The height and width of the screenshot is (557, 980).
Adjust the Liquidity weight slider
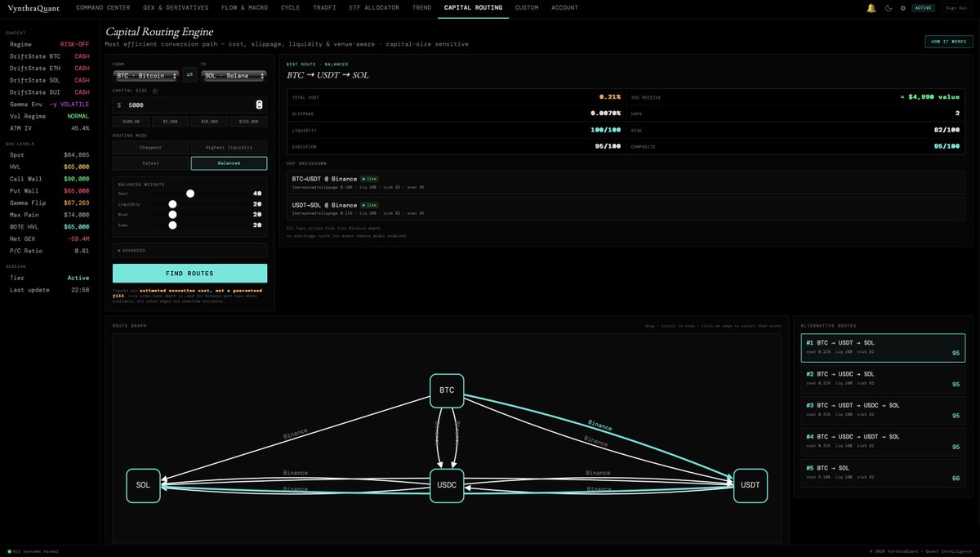pos(172,204)
